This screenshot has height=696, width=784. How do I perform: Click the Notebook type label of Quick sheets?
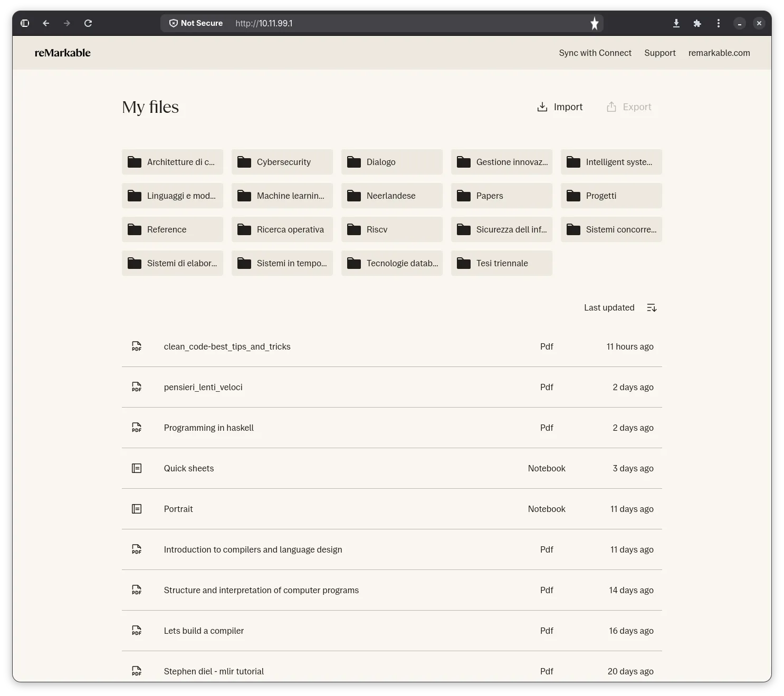[x=547, y=468]
